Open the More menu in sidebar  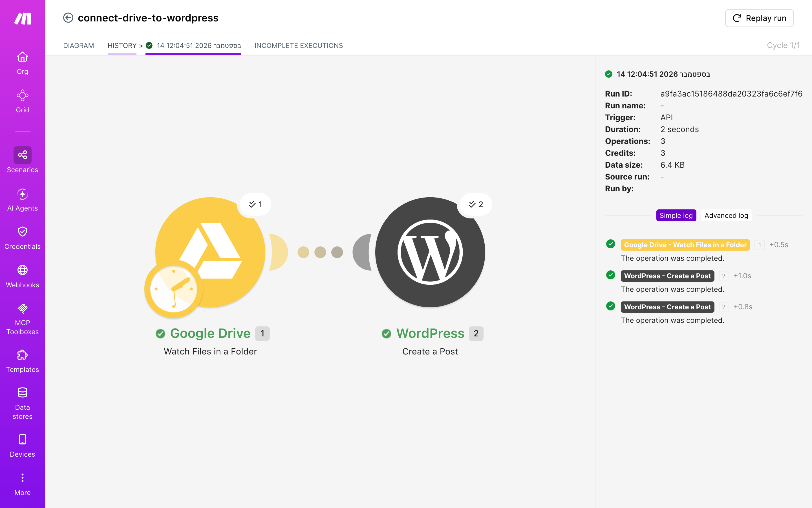click(23, 484)
